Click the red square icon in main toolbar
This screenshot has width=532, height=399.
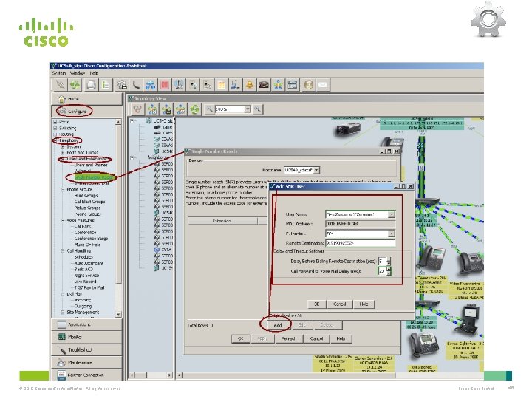(x=165, y=84)
